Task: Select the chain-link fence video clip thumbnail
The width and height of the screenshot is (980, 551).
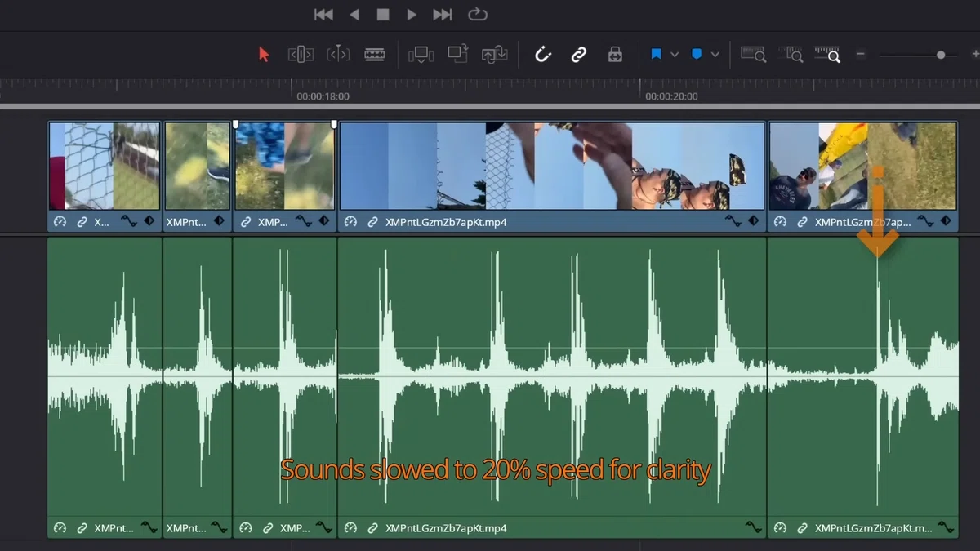Action: [x=105, y=167]
